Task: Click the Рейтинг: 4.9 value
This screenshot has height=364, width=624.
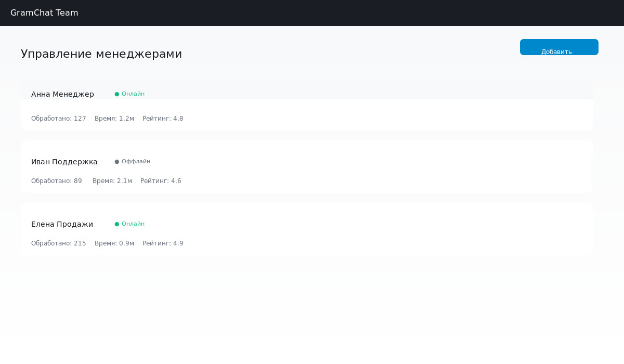Action: (163, 243)
